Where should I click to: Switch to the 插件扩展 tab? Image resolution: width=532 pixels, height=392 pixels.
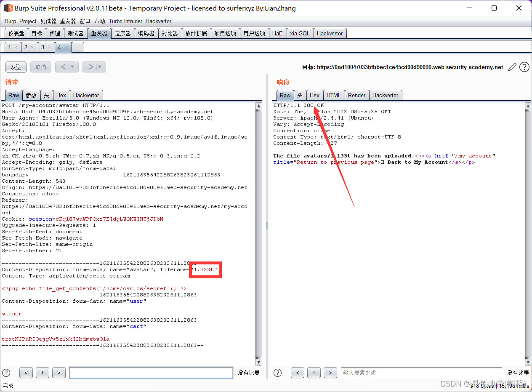tap(196, 33)
